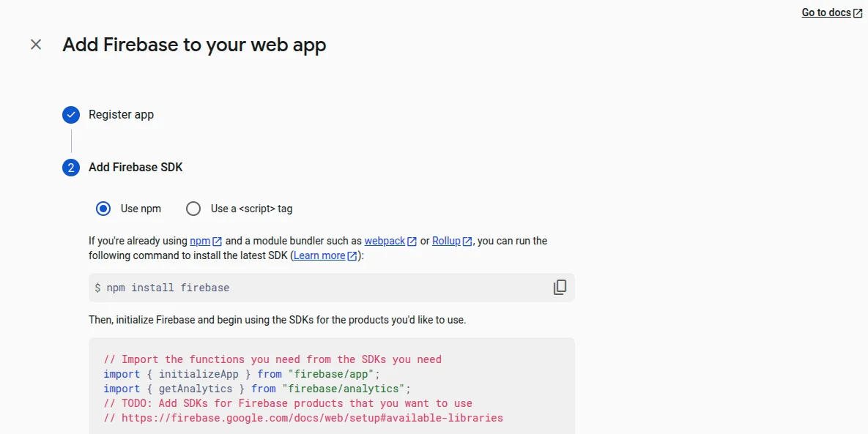The width and height of the screenshot is (868, 434).
Task: Click the Add Firebase SDK step title
Action: pyautogui.click(x=136, y=168)
